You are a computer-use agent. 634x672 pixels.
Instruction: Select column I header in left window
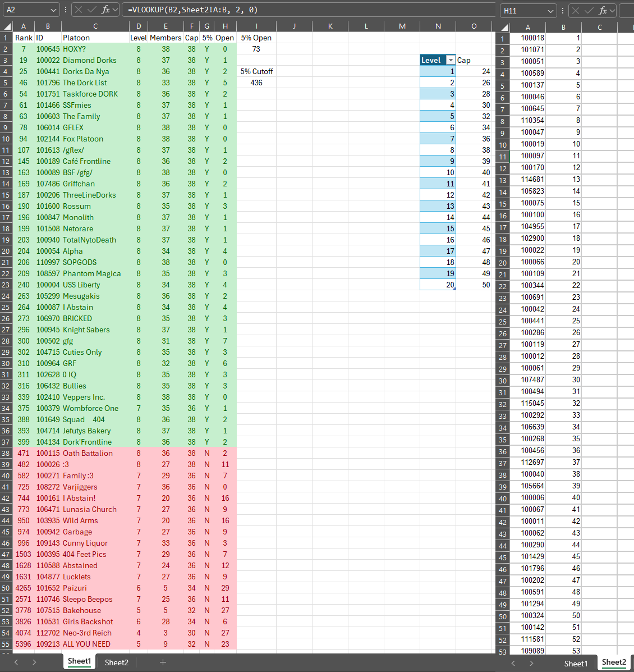click(x=256, y=26)
